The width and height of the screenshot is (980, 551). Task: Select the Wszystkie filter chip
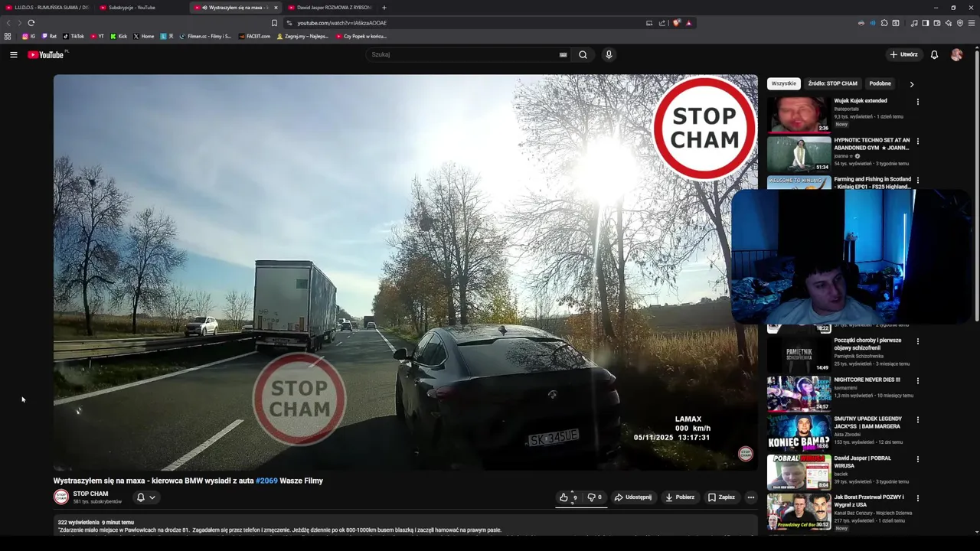783,83
